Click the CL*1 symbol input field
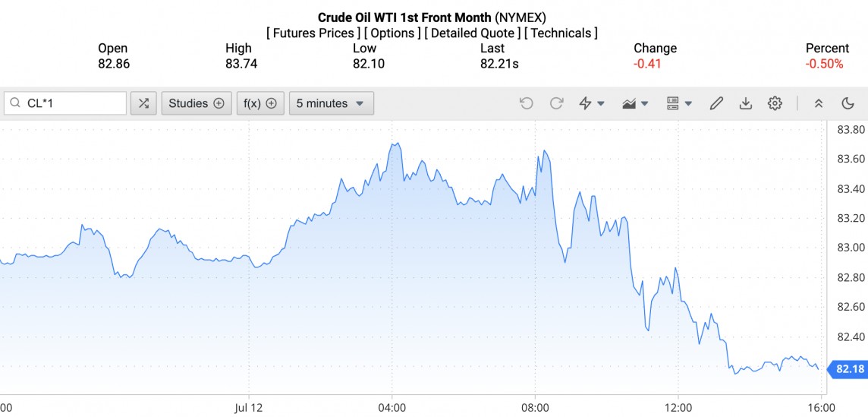868x417 pixels. (x=73, y=103)
